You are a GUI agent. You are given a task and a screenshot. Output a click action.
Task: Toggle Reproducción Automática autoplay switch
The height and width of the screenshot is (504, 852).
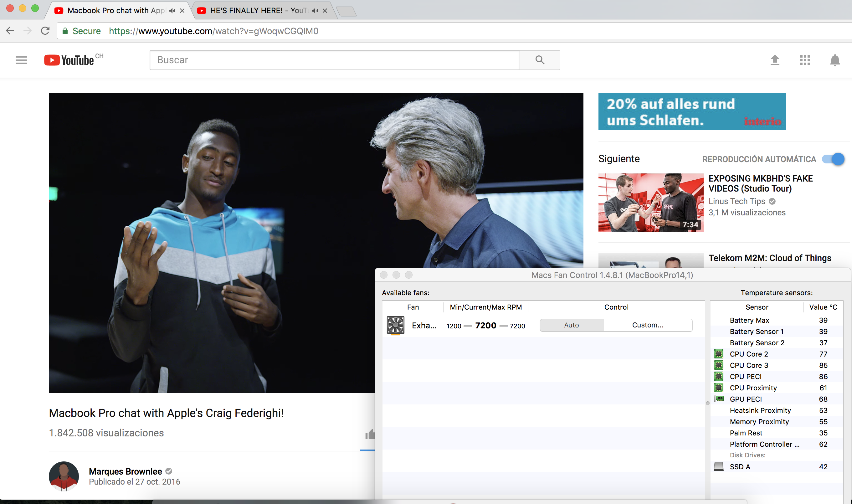pyautogui.click(x=833, y=159)
